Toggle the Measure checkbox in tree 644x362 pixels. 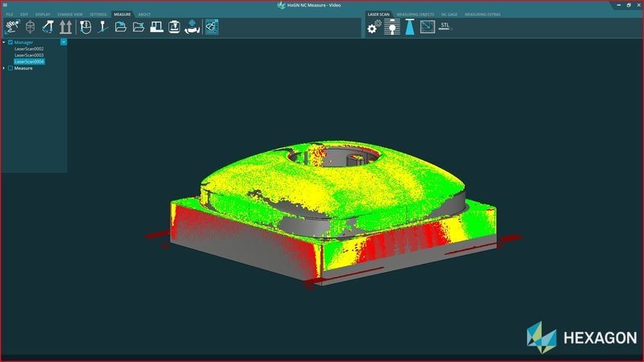tap(10, 68)
